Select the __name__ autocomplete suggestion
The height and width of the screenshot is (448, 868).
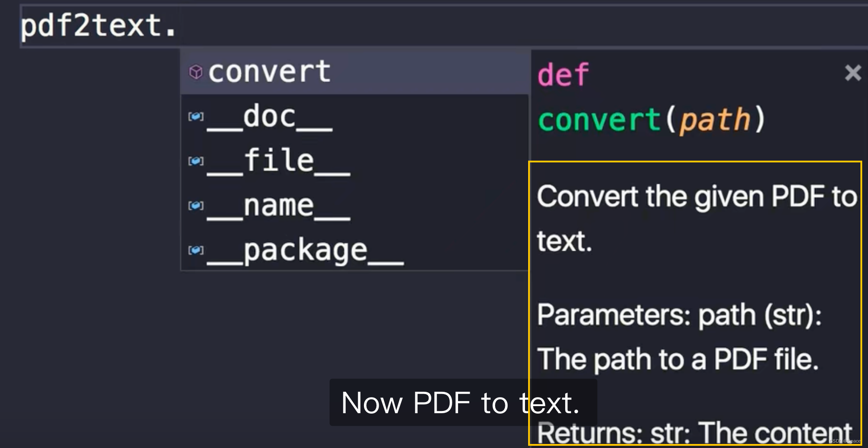[x=355, y=205]
